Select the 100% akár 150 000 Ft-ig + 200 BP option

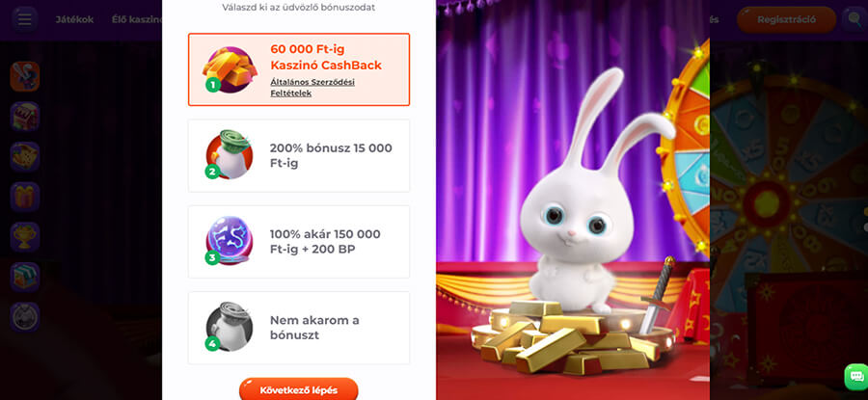pos(299,242)
